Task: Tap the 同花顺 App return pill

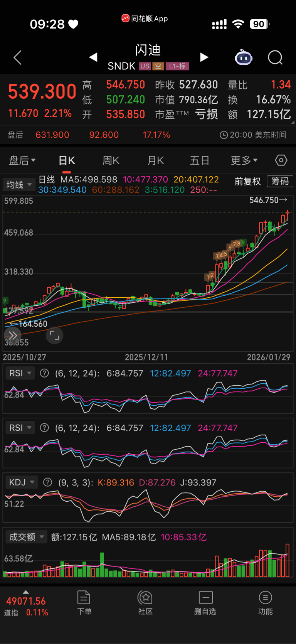Action: [x=145, y=19]
